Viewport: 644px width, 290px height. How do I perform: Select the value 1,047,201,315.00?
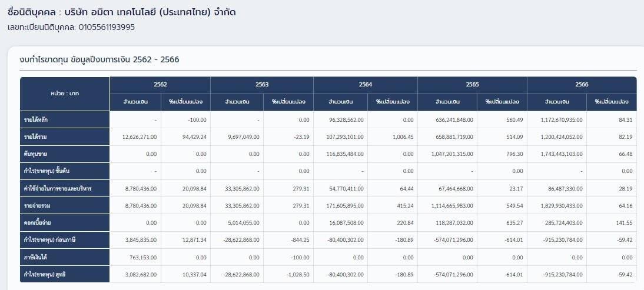[x=452, y=154]
